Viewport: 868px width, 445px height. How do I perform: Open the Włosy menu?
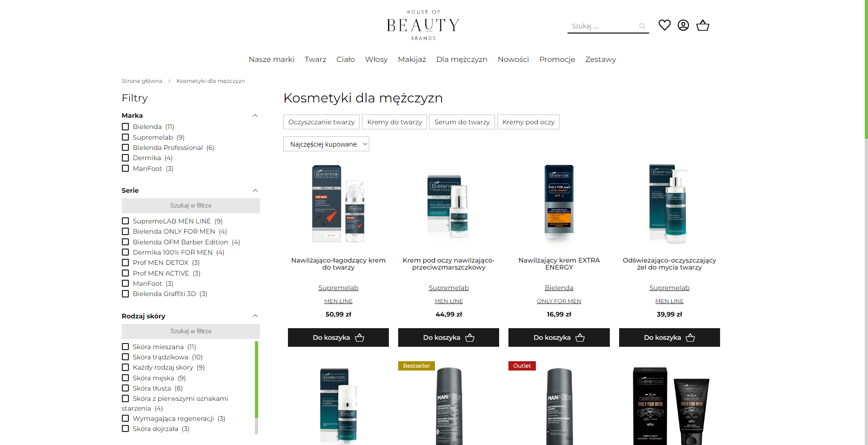coord(376,59)
